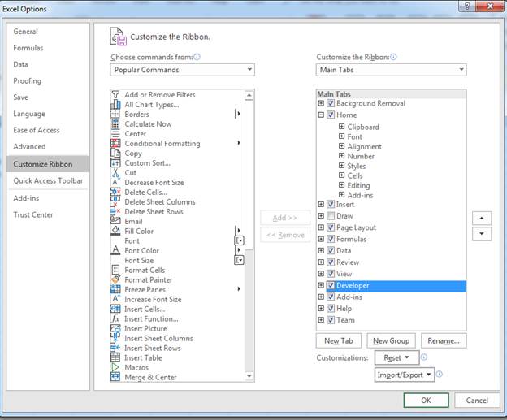Click the Rename button
Image resolution: width=507 pixels, height=420 pixels.
pyautogui.click(x=444, y=340)
